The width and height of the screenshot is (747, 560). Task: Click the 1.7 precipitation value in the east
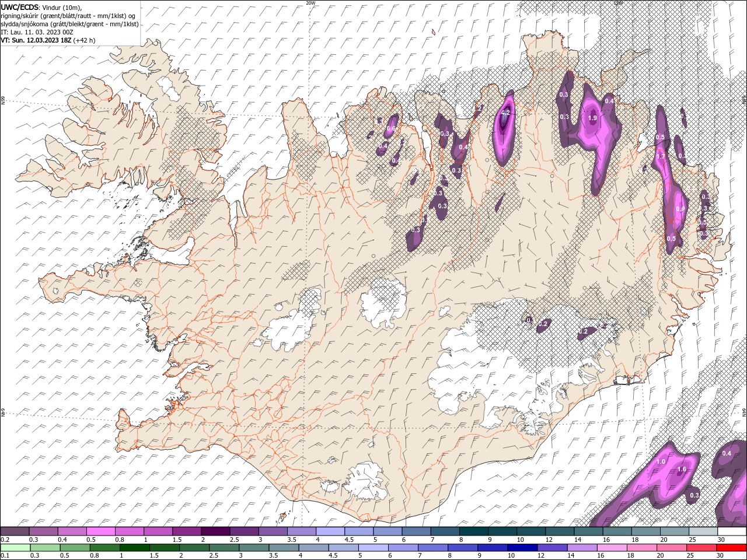661,156
